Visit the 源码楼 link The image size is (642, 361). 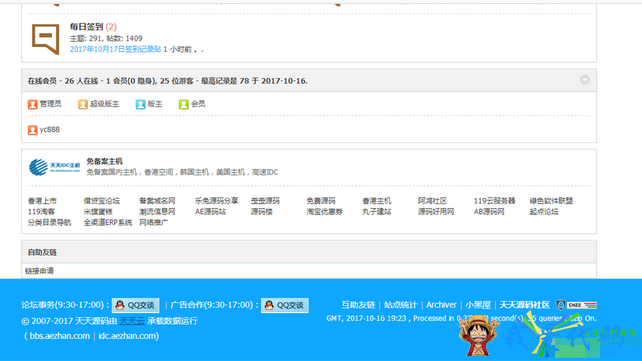pos(261,212)
